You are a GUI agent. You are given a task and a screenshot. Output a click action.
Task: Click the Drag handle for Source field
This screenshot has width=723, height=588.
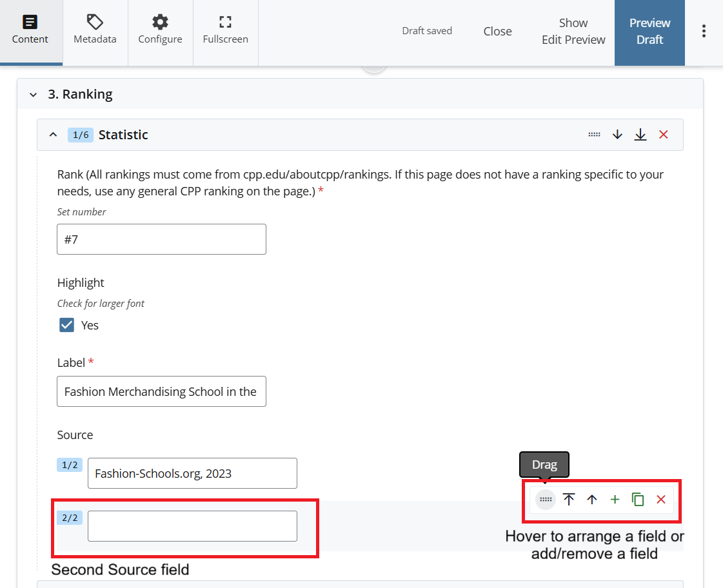[x=546, y=500]
